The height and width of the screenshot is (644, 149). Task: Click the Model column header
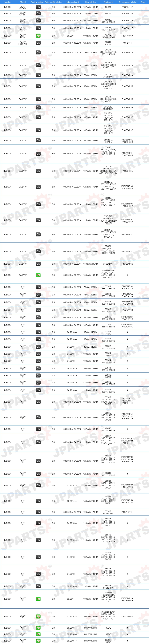(22, 2)
